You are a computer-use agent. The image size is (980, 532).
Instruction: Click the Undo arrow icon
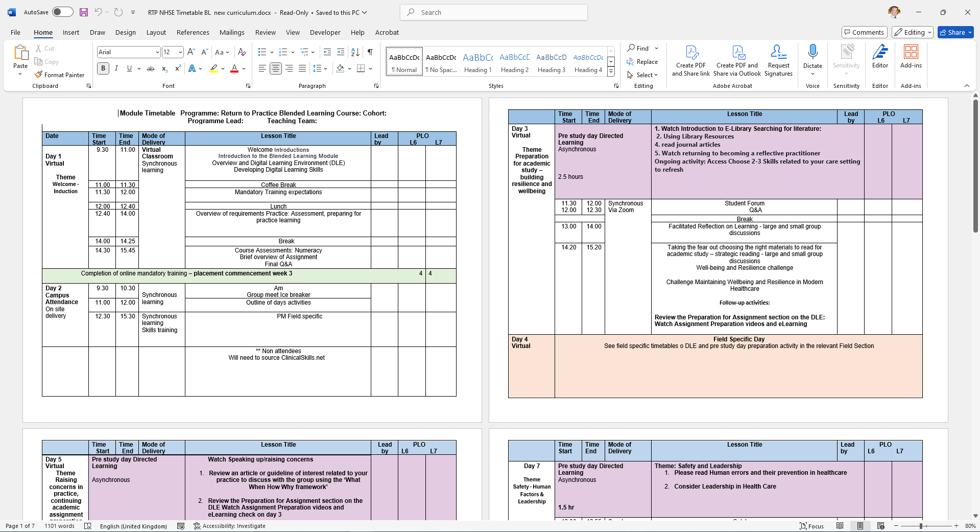tap(99, 12)
